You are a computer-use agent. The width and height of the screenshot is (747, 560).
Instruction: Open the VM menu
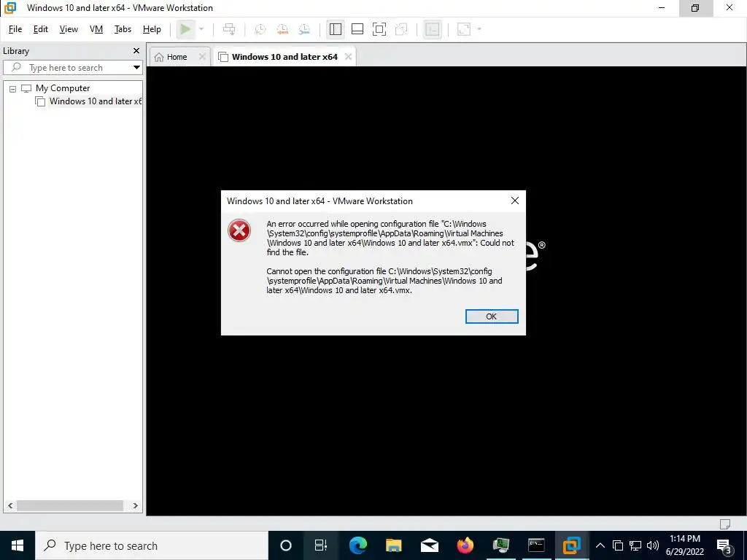point(96,29)
